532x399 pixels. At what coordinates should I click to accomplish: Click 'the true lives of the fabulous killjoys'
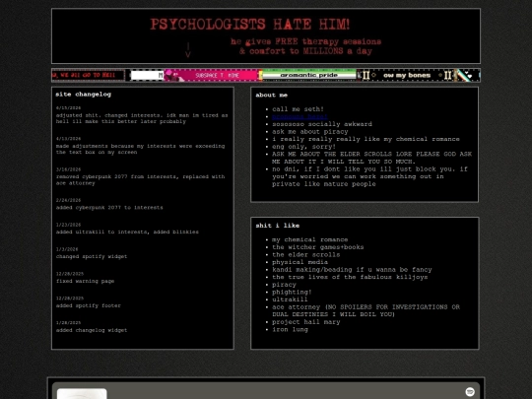point(350,277)
